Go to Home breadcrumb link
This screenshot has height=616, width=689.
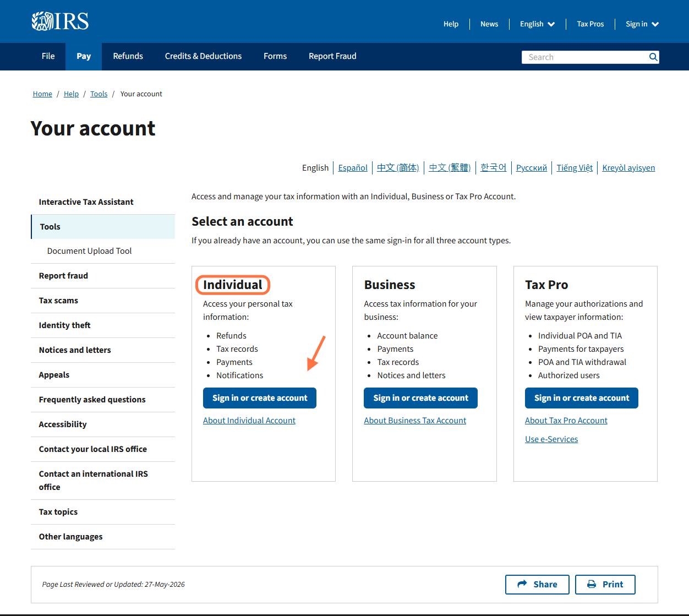[42, 94]
